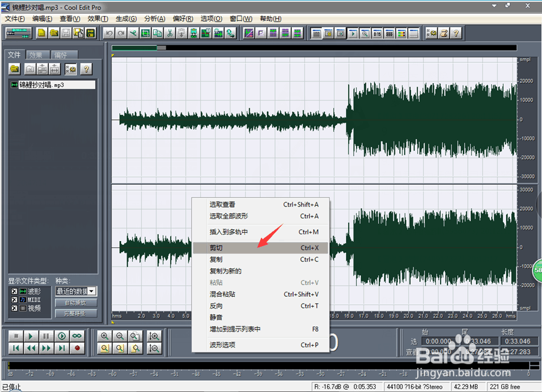Screen dimensions: 542x392
Task: Open the 分析(A) menu
Action: pos(155,19)
